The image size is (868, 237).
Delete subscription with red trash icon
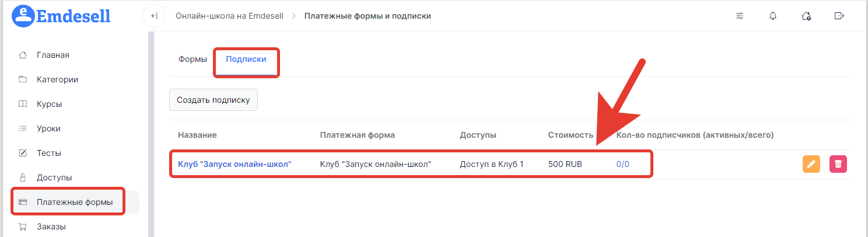(x=838, y=164)
